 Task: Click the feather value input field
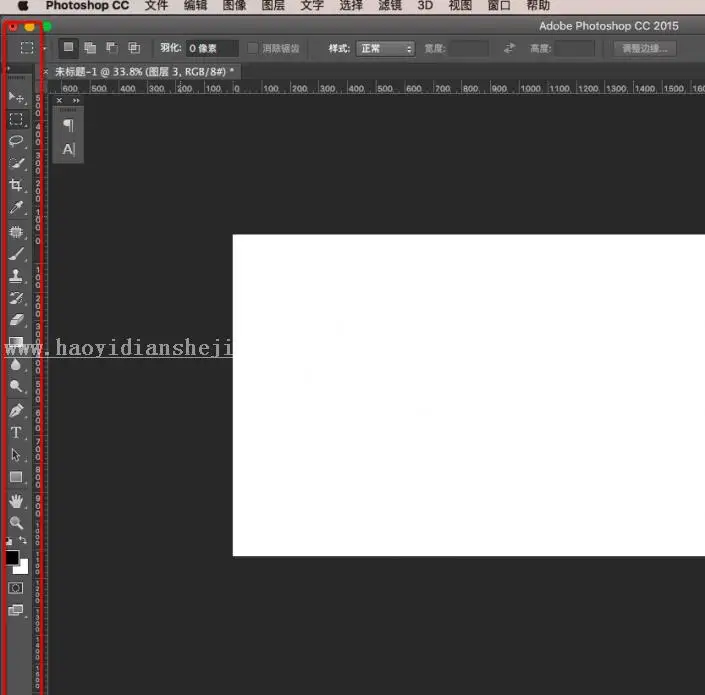(212, 48)
